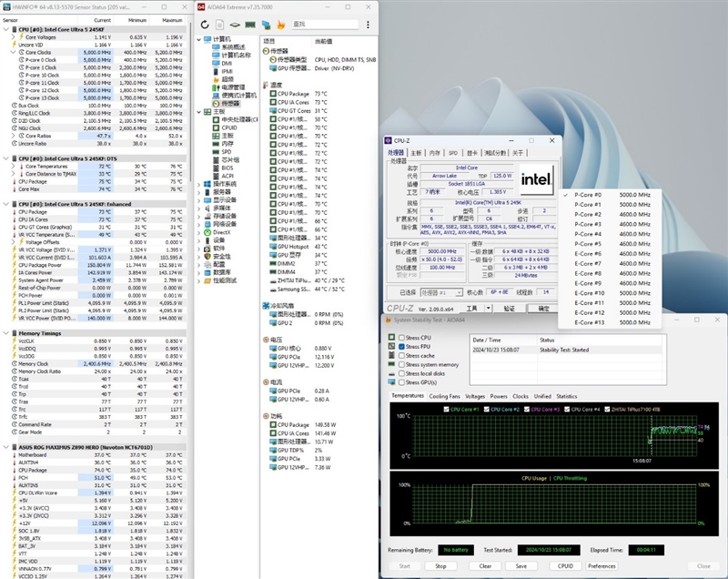Image resolution: width=728 pixels, height=579 pixels.
Task: Click the Stop button in Stability Test
Action: click(x=440, y=566)
